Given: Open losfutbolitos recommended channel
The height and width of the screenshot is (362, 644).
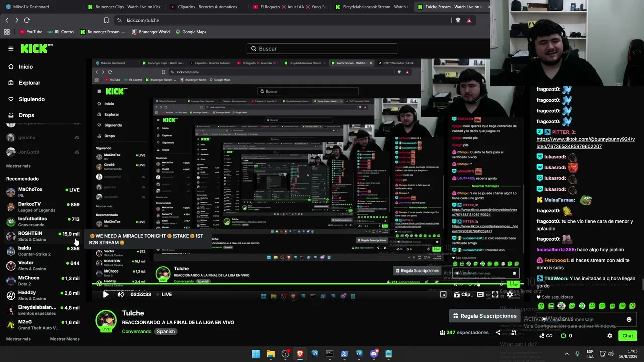Looking at the screenshot, I should [43, 222].
